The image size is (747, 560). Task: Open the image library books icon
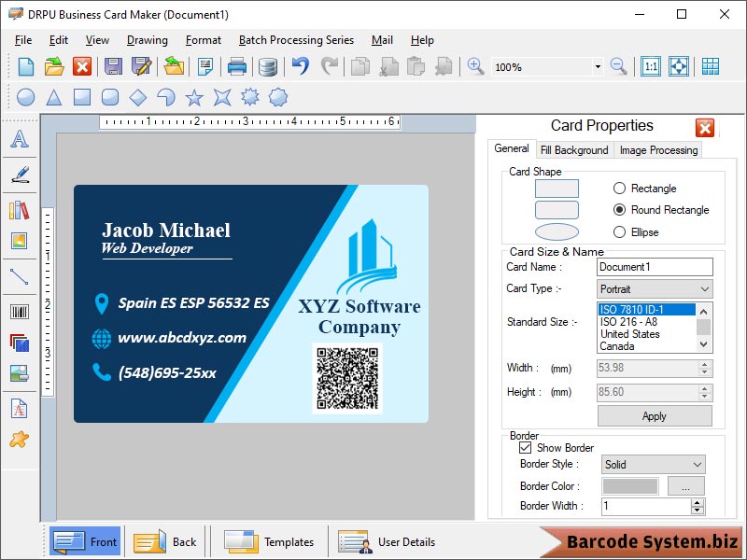(x=20, y=209)
